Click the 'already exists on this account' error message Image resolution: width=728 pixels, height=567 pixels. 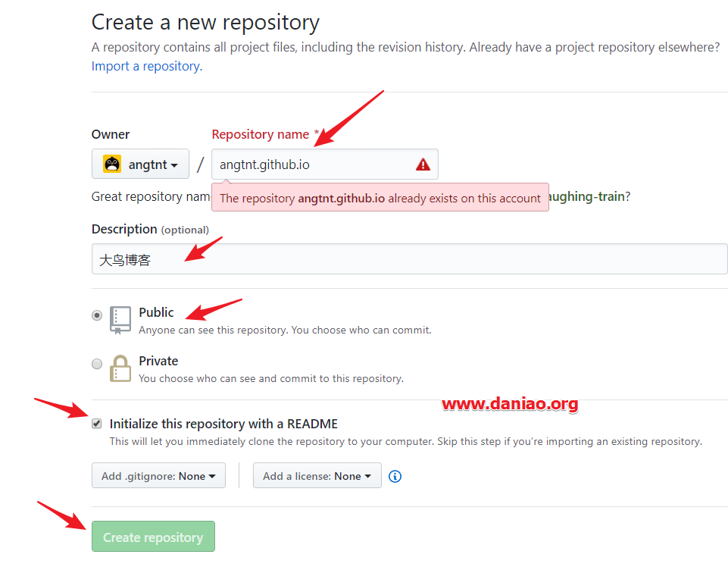point(380,198)
